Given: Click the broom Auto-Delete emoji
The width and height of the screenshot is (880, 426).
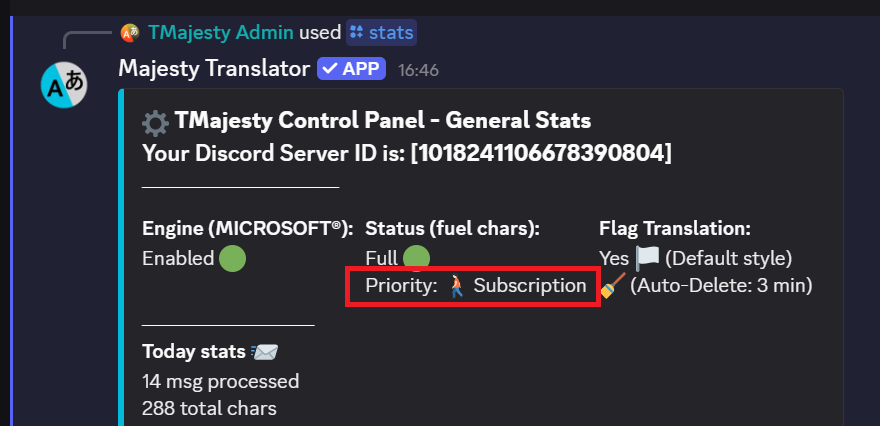Looking at the screenshot, I should (x=612, y=286).
